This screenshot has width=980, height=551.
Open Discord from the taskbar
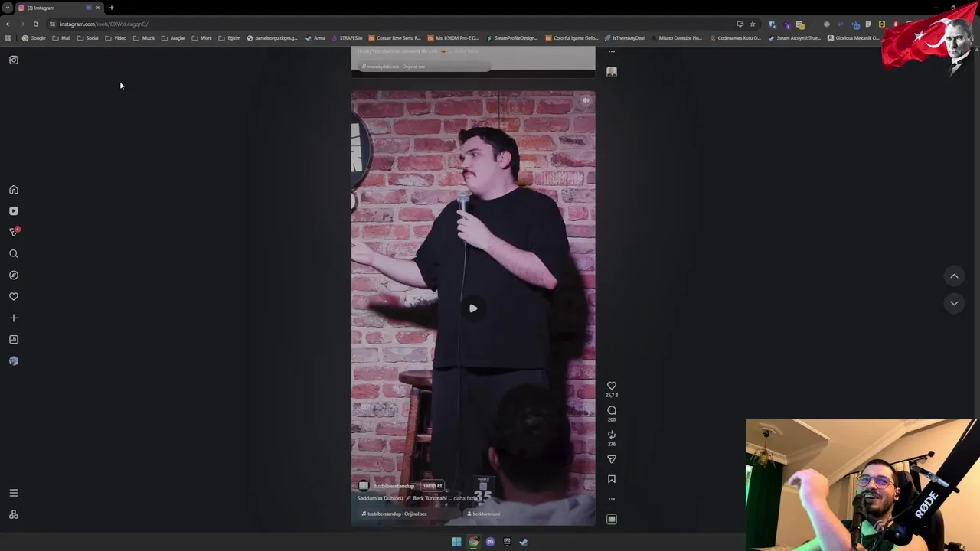[x=490, y=542]
